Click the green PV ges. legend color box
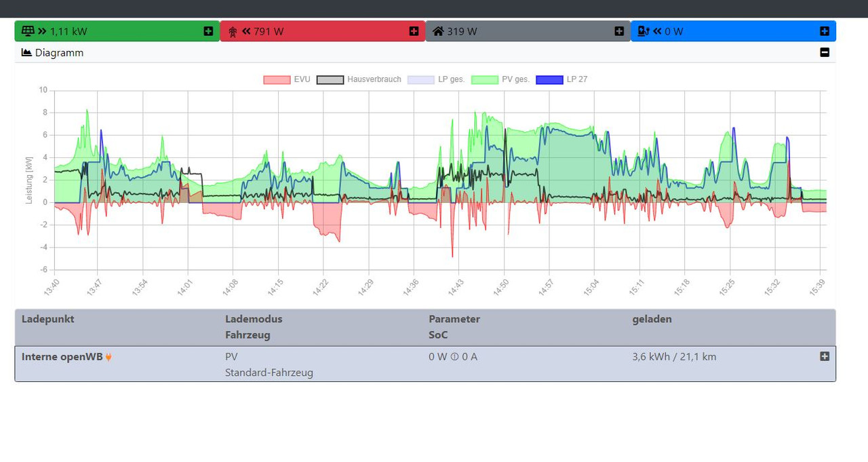This screenshot has height=462, width=868. point(485,79)
